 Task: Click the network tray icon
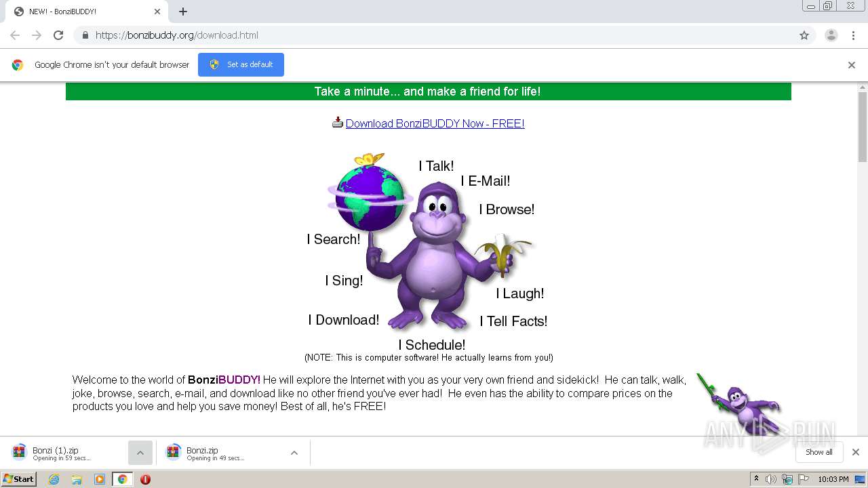click(x=787, y=479)
